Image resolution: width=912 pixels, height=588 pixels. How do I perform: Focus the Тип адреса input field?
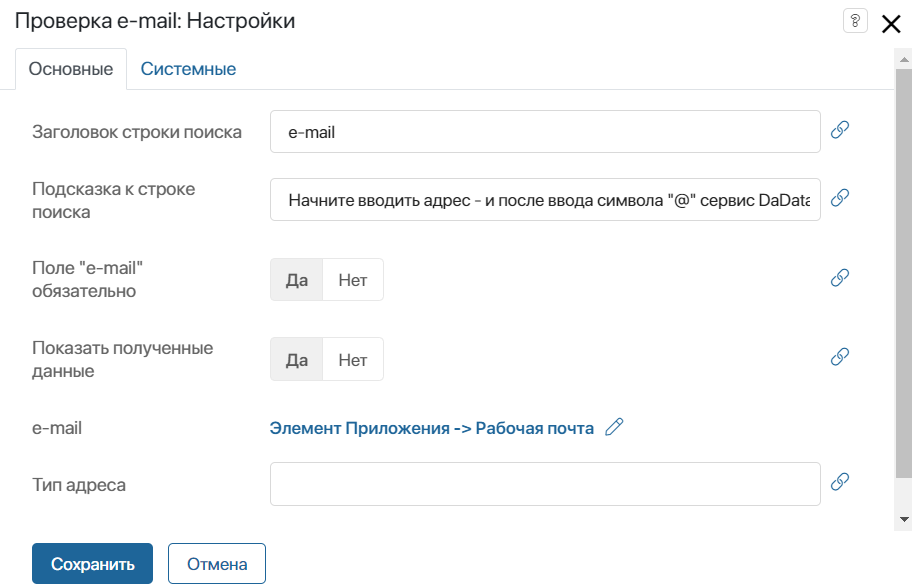pyautogui.click(x=545, y=484)
